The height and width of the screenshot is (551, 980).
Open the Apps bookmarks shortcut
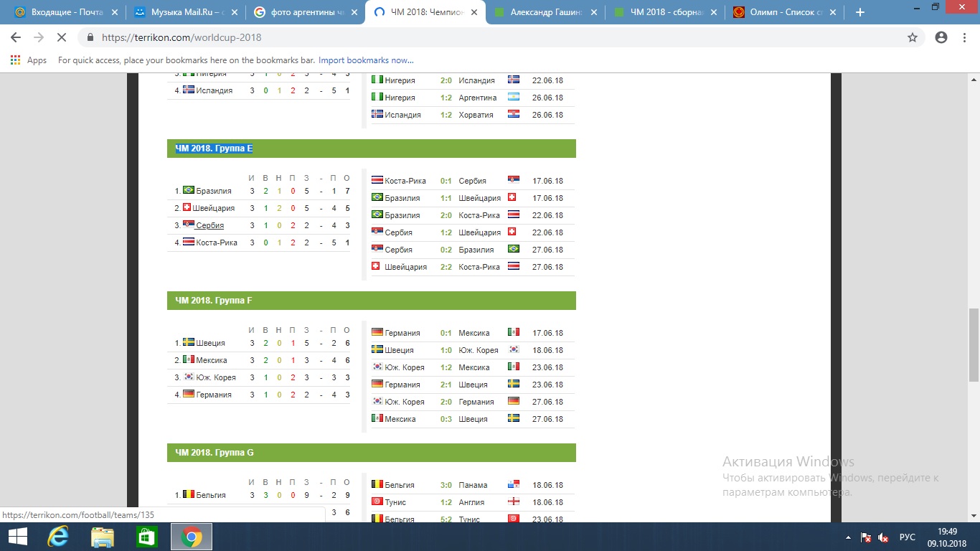[x=29, y=60]
